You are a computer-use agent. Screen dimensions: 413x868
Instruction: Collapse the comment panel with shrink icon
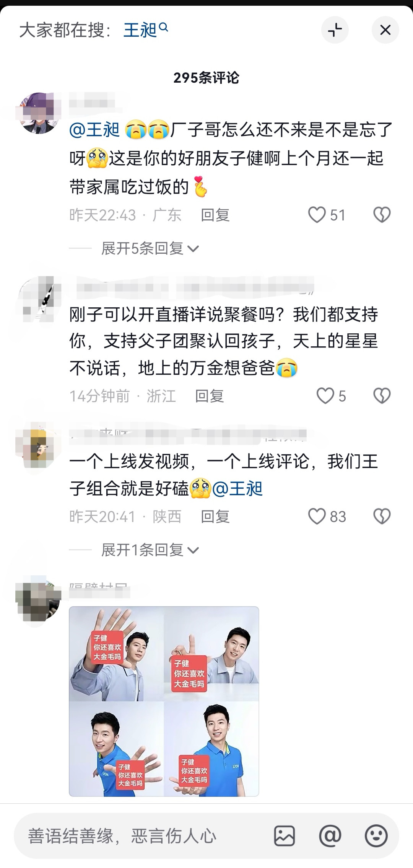(335, 30)
